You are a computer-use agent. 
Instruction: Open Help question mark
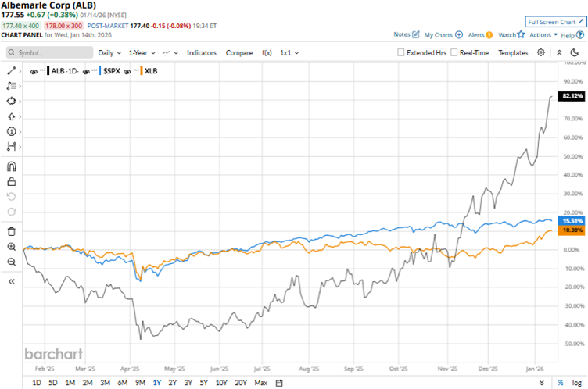pos(580,35)
